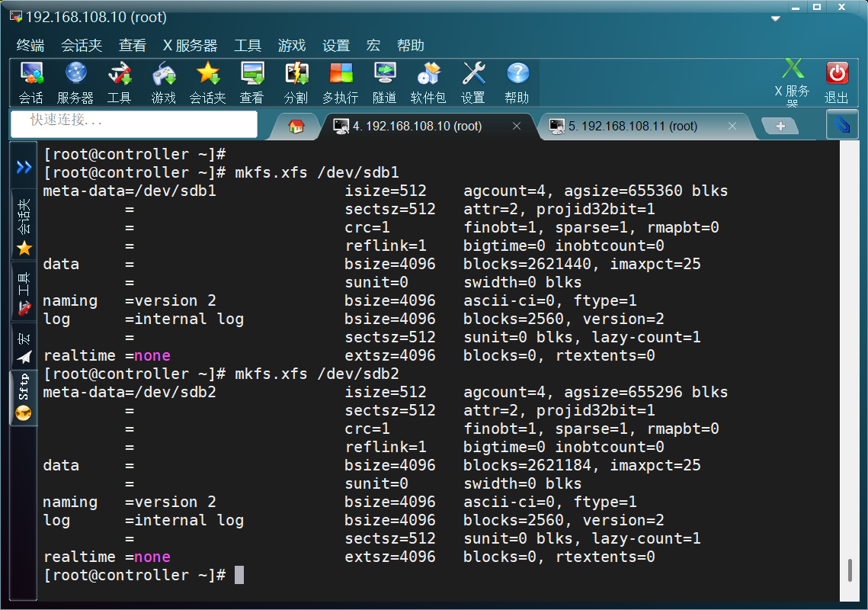Click the red 退出 (Exit) icon

[837, 83]
